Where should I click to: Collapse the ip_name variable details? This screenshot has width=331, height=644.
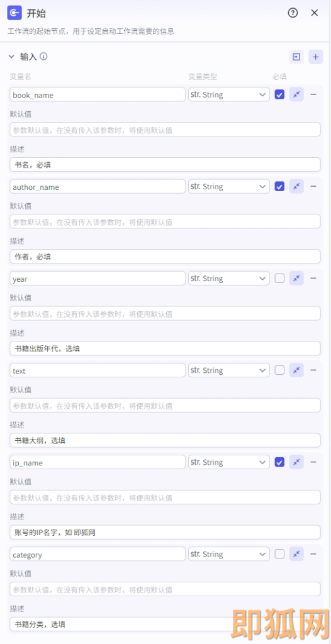pyautogui.click(x=296, y=462)
